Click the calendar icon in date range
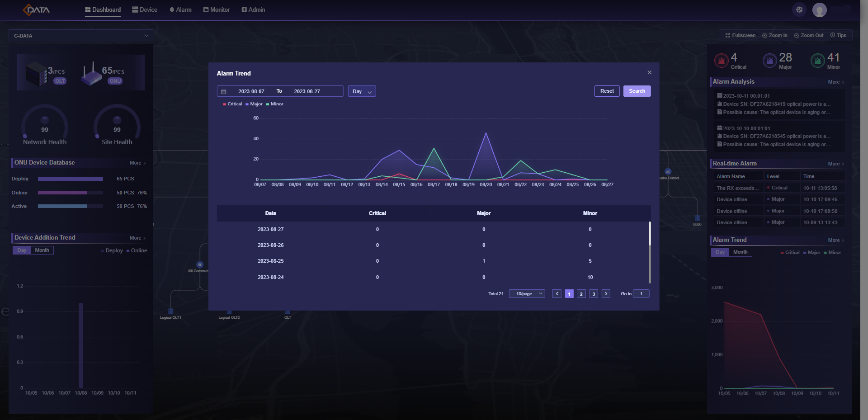The image size is (868, 420). [x=223, y=91]
